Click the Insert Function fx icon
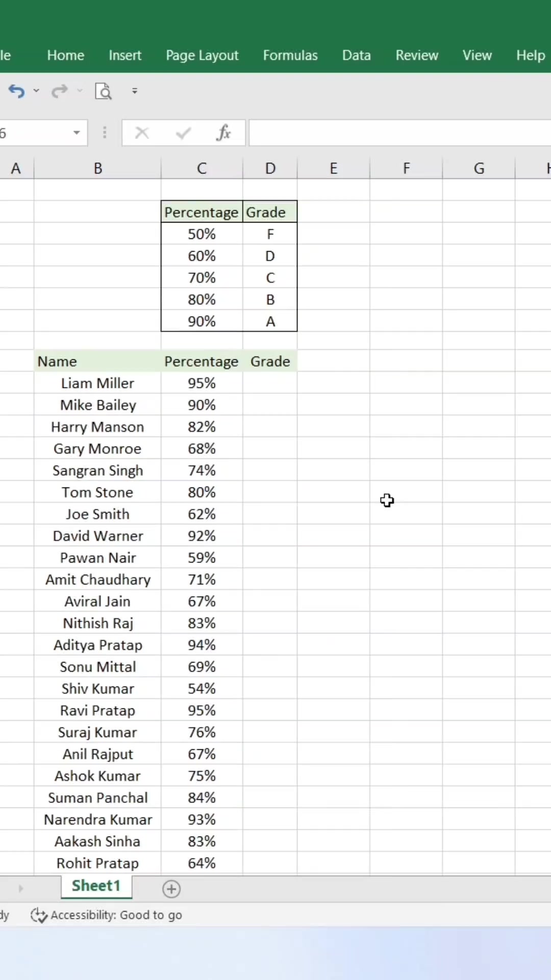551x980 pixels. [223, 133]
